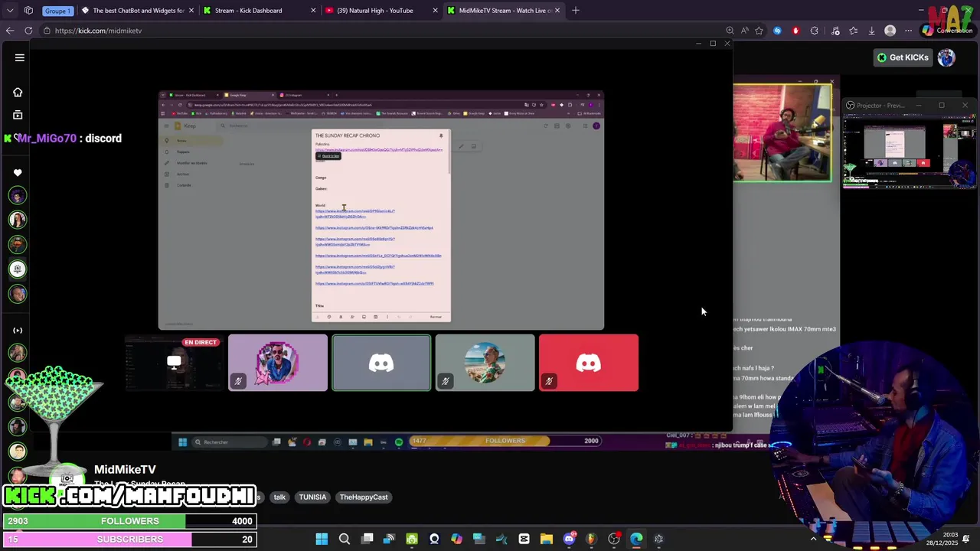Image resolution: width=980 pixels, height=551 pixels.
Task: Select highlighted grey Discord participant tile
Action: (x=381, y=363)
